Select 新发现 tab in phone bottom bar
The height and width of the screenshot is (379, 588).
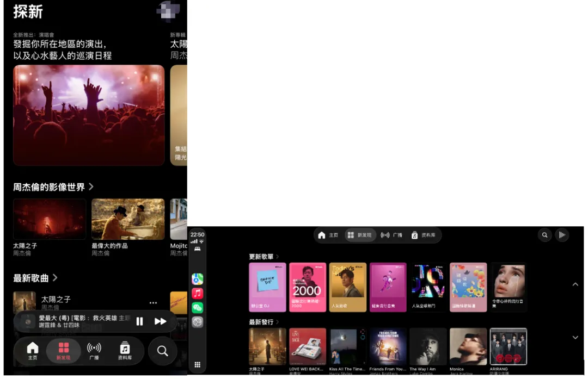(x=63, y=351)
